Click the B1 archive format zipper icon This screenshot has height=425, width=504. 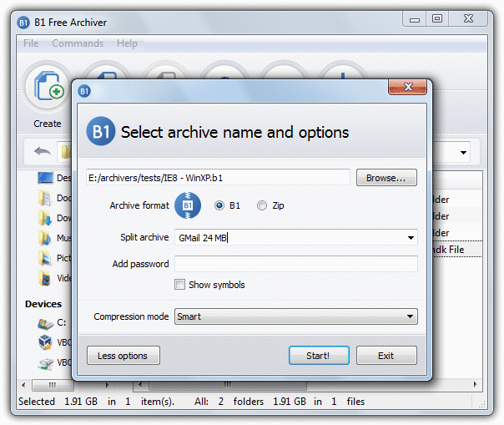[x=188, y=205]
